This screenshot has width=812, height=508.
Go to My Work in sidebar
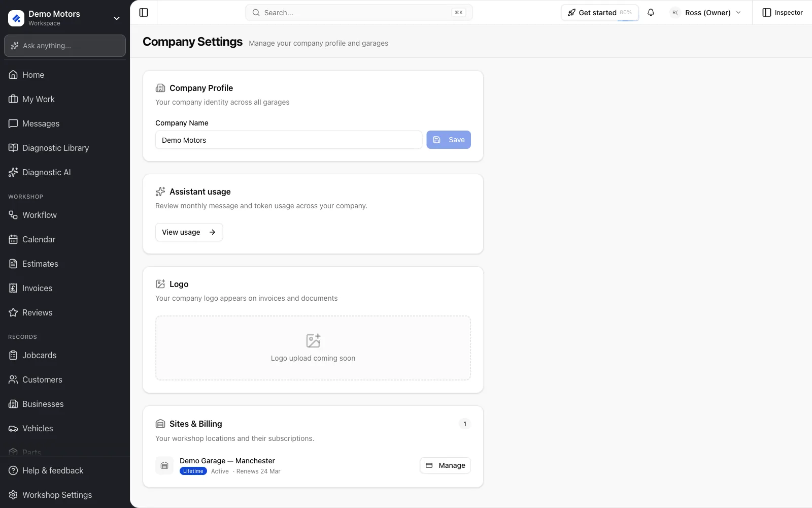point(65,99)
